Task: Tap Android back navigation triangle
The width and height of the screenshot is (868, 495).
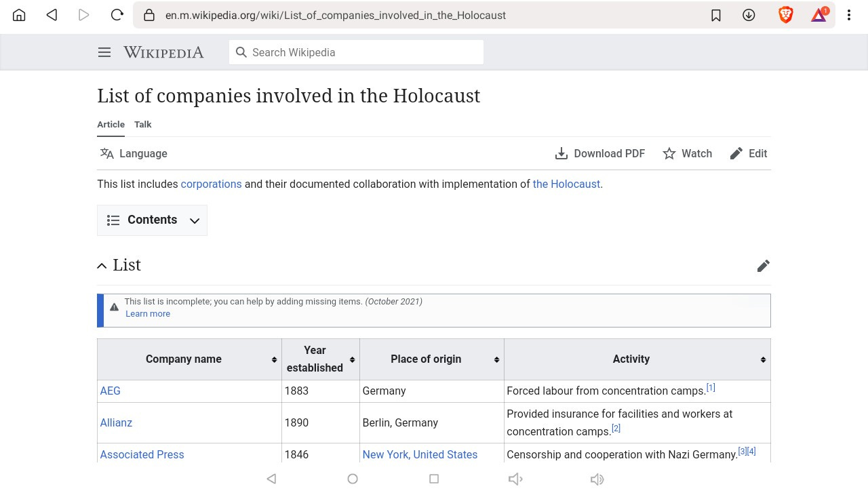Action: (x=271, y=479)
